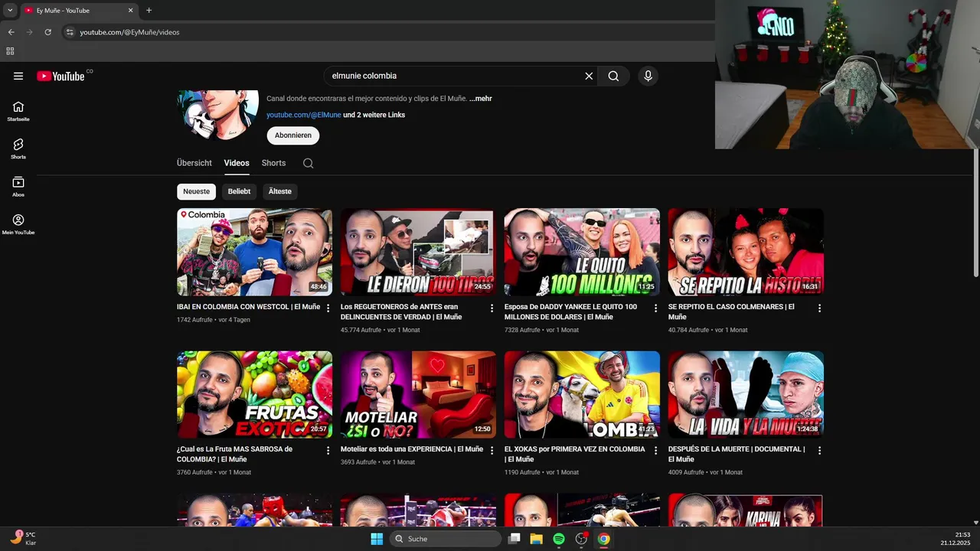980x551 pixels.
Task: Play the LE QUITO 100 MILLONES thumbnail
Action: click(x=582, y=252)
